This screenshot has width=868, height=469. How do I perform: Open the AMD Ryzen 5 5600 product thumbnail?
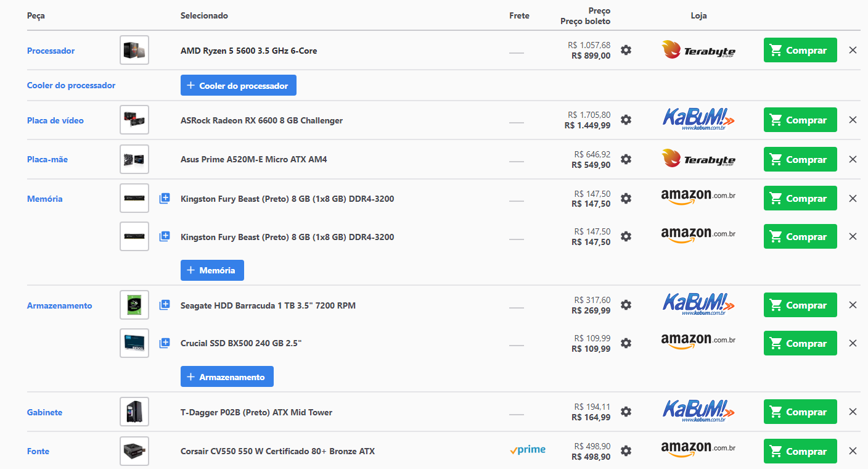pyautogui.click(x=134, y=50)
